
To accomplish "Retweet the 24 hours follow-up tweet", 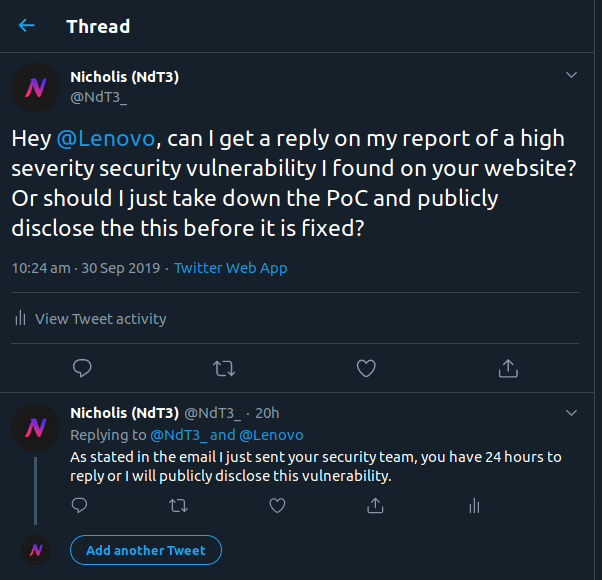I will click(x=179, y=506).
